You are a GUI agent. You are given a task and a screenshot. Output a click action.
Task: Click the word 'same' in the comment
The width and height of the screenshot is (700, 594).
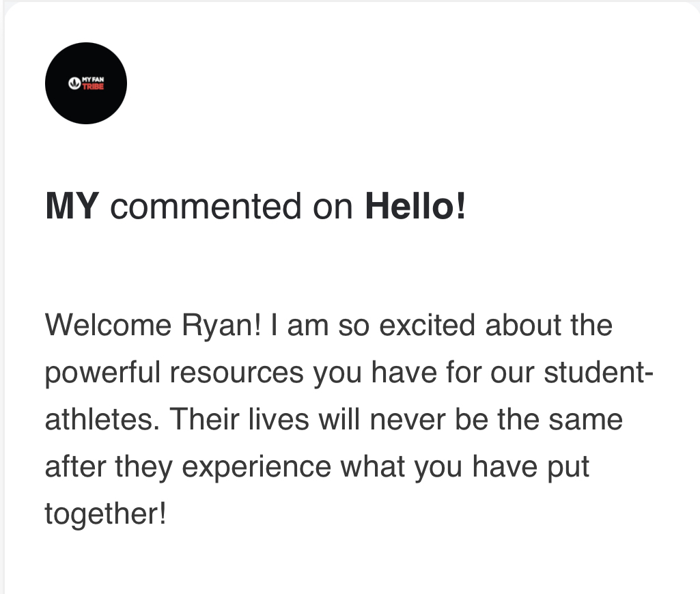tap(585, 421)
